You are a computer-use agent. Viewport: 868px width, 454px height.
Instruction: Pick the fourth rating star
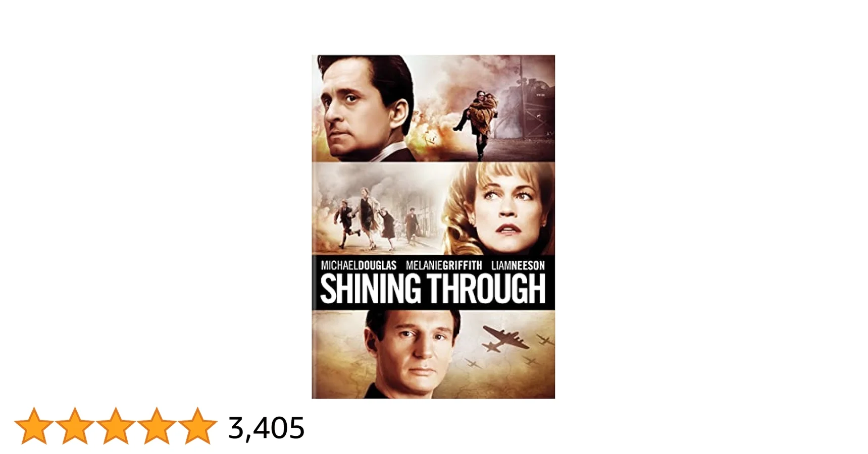point(157,426)
